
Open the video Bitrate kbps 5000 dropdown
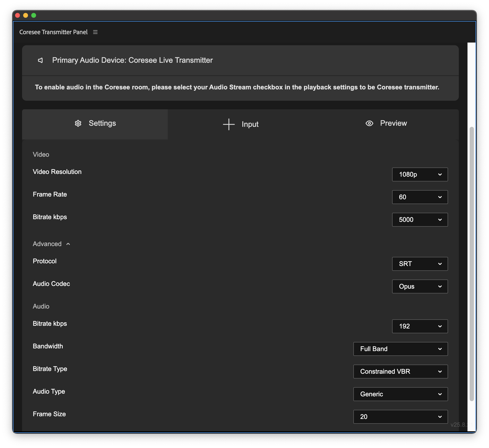tap(420, 220)
